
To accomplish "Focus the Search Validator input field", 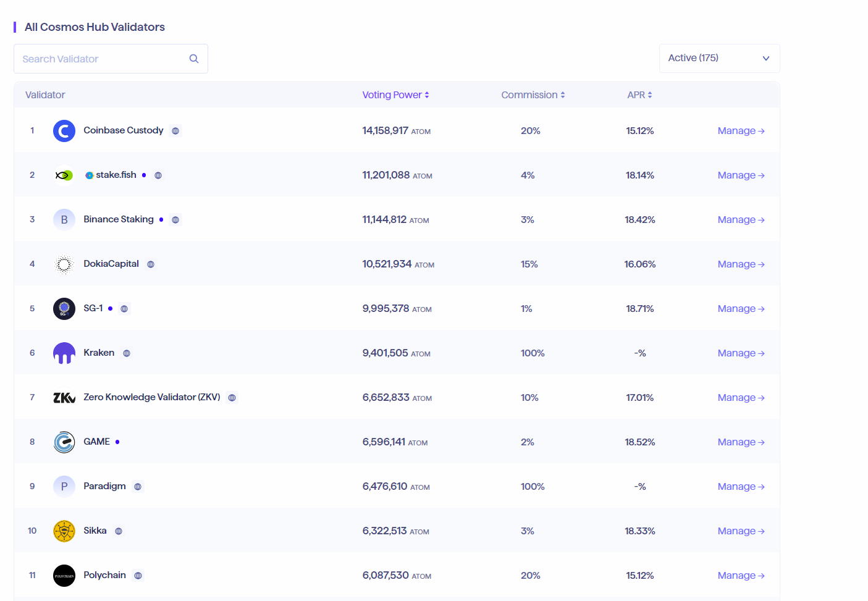I will (102, 59).
